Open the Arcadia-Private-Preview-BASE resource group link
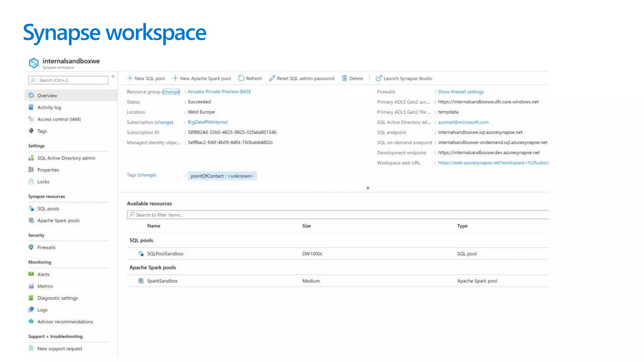644x362 pixels. click(x=219, y=91)
